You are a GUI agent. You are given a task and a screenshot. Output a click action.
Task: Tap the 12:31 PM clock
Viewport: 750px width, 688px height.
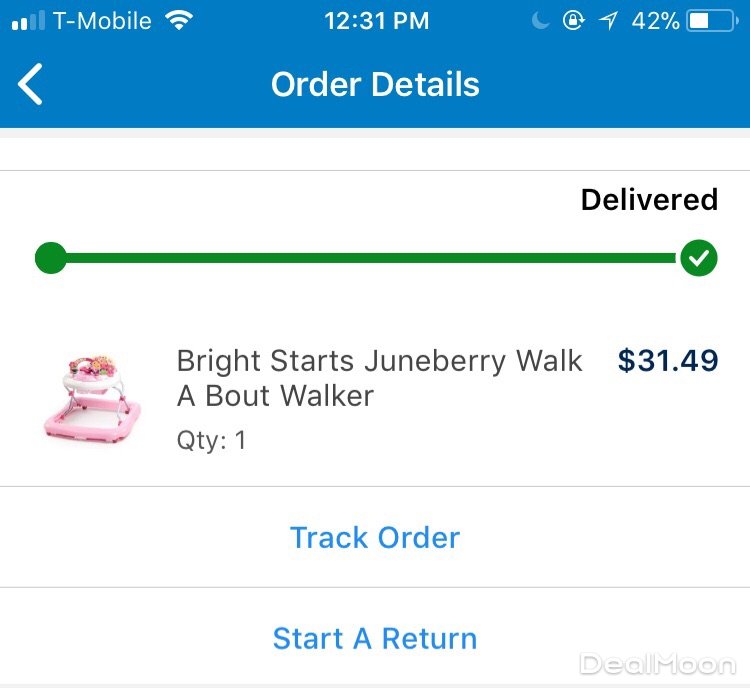[376, 21]
